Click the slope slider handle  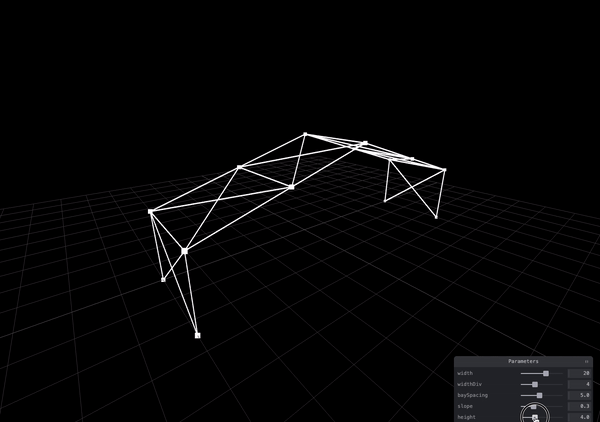click(534, 406)
